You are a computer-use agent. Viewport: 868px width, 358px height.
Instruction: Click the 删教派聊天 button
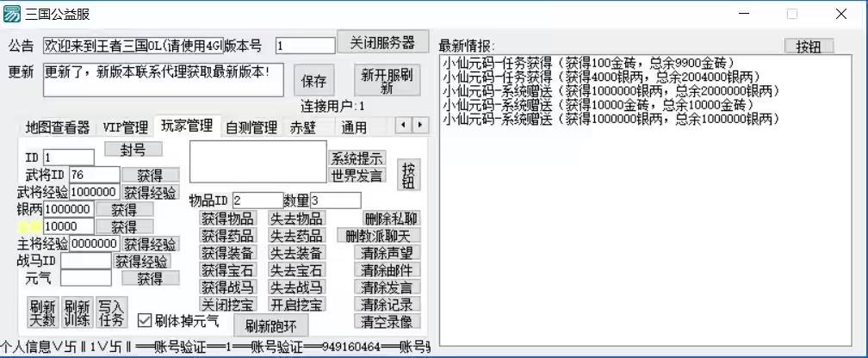[379, 236]
